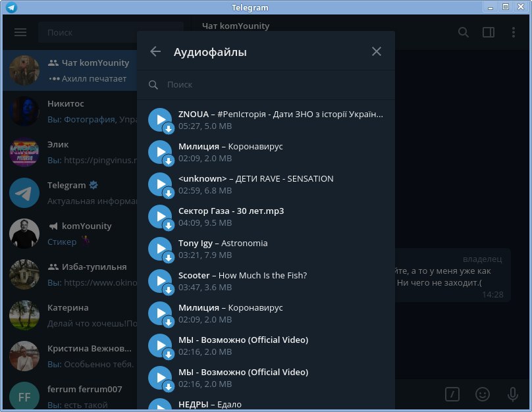Click the main Поиск field in sidebar
532x412 pixels.
(88, 32)
